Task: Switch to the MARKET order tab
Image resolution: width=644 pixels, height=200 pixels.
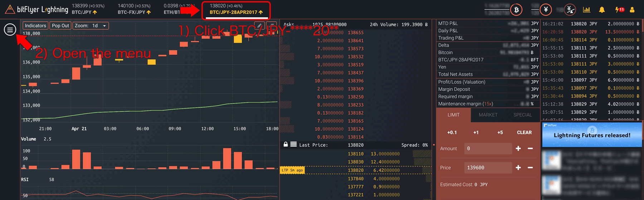Action: tap(488, 115)
